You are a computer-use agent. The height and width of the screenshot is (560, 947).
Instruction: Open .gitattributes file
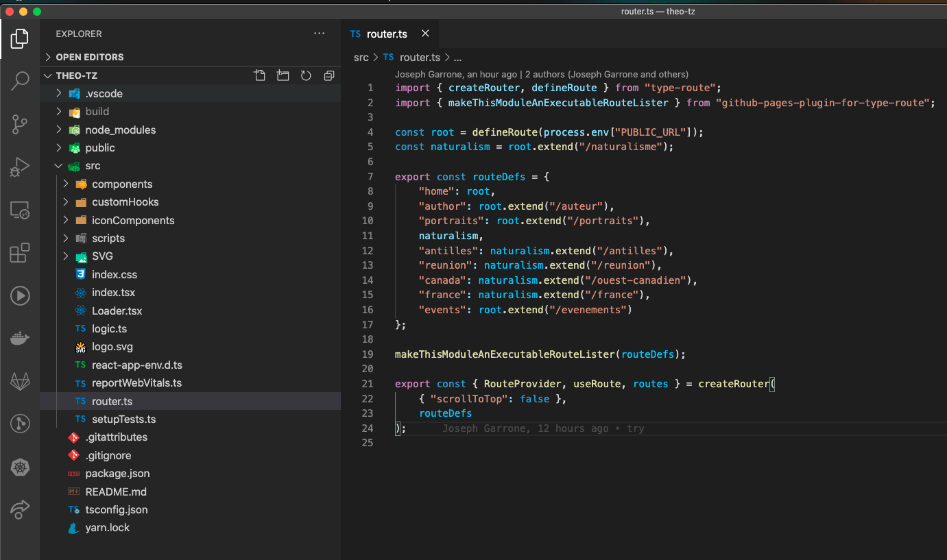click(x=190, y=437)
